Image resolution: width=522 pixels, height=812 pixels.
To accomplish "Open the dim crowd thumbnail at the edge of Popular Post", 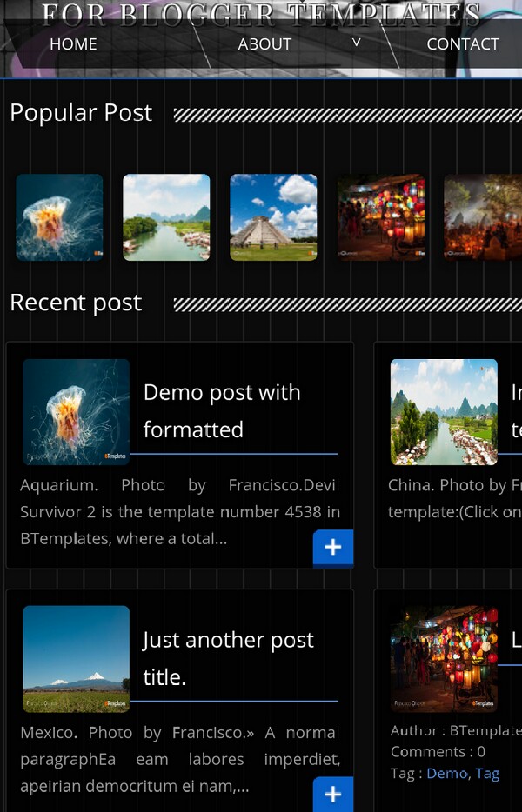I will tap(483, 217).
